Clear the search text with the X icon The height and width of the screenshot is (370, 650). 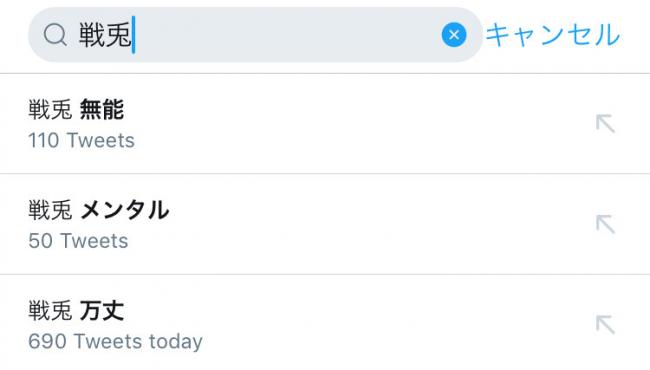pyautogui.click(x=454, y=35)
